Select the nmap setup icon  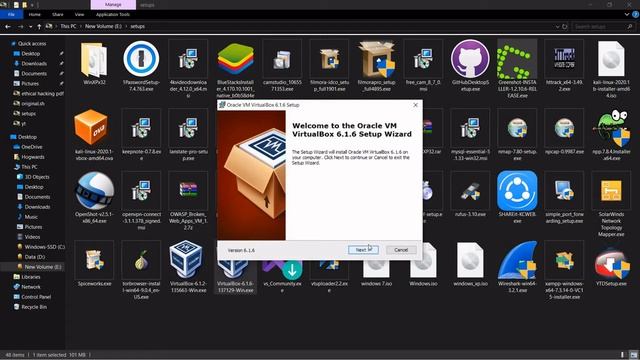click(x=517, y=128)
